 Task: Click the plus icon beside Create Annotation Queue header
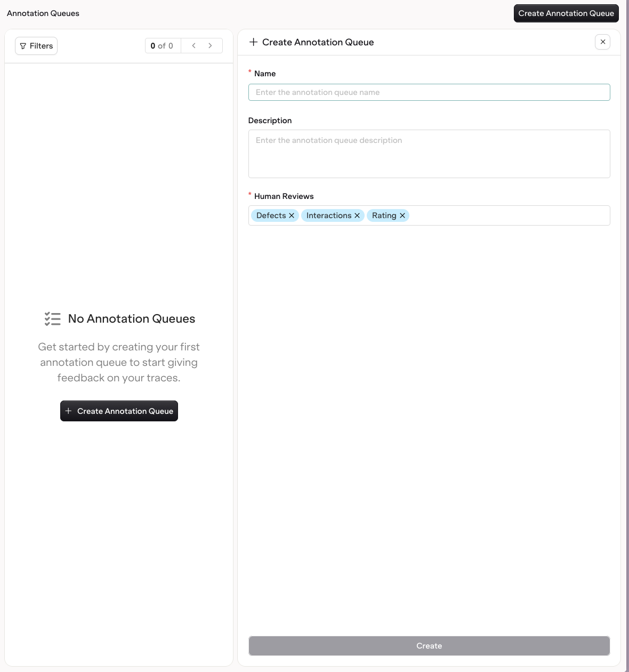point(253,42)
